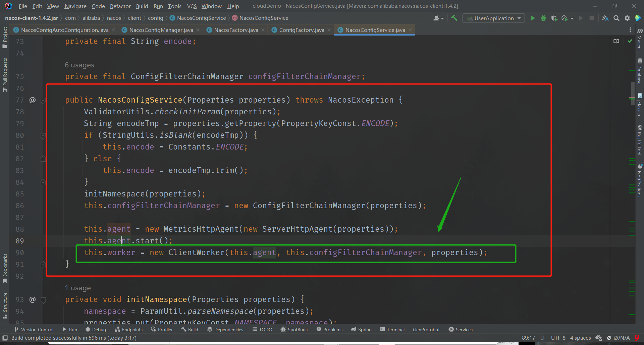
Task: Open the Project tool window
Action: (5, 38)
